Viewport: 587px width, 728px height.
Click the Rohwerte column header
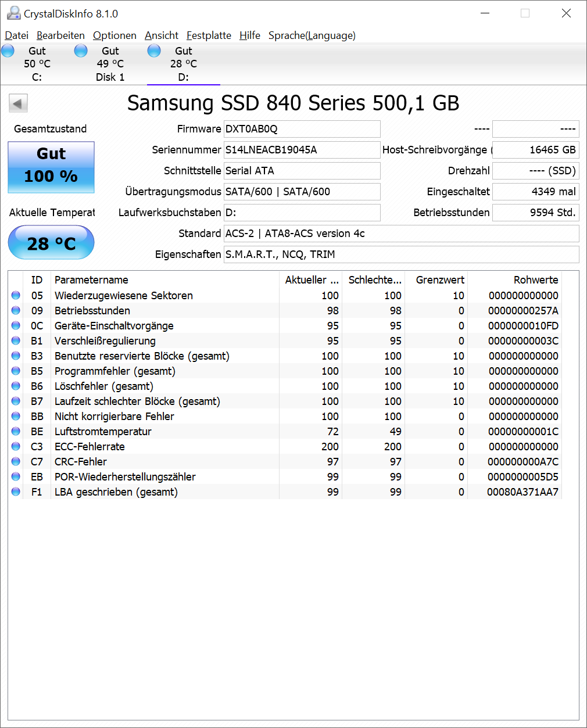(x=515, y=280)
